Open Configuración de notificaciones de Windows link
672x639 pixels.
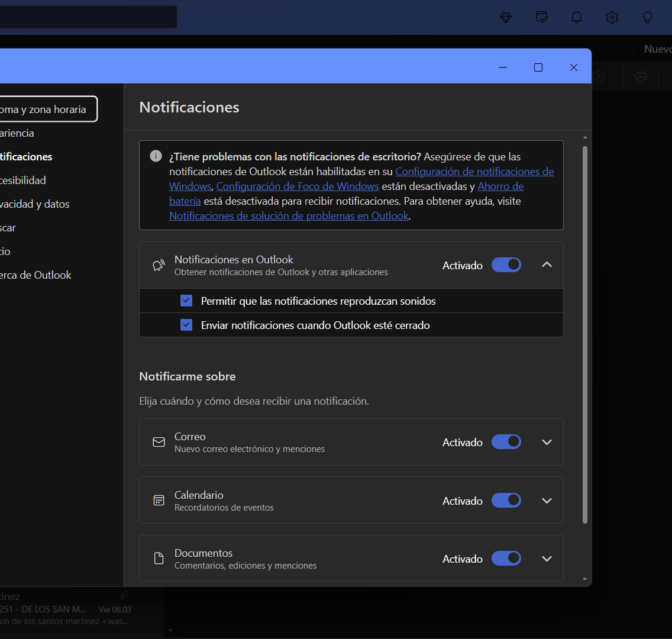click(x=474, y=172)
